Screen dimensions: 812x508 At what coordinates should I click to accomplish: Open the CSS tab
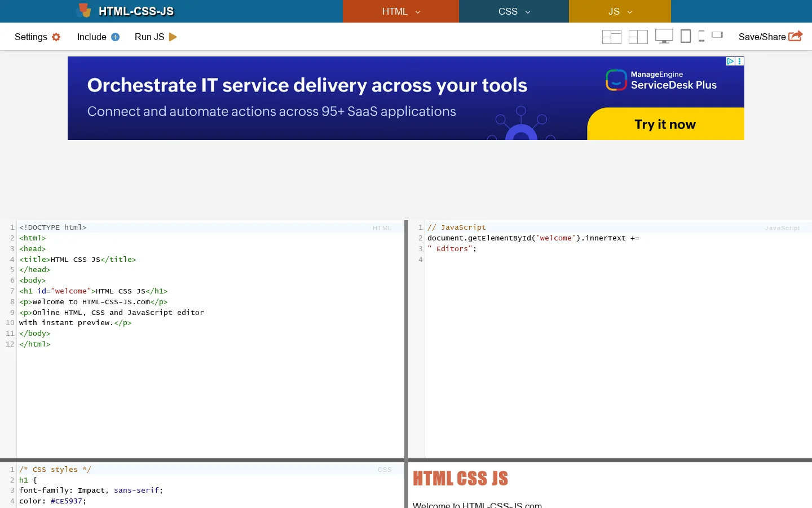(x=514, y=11)
